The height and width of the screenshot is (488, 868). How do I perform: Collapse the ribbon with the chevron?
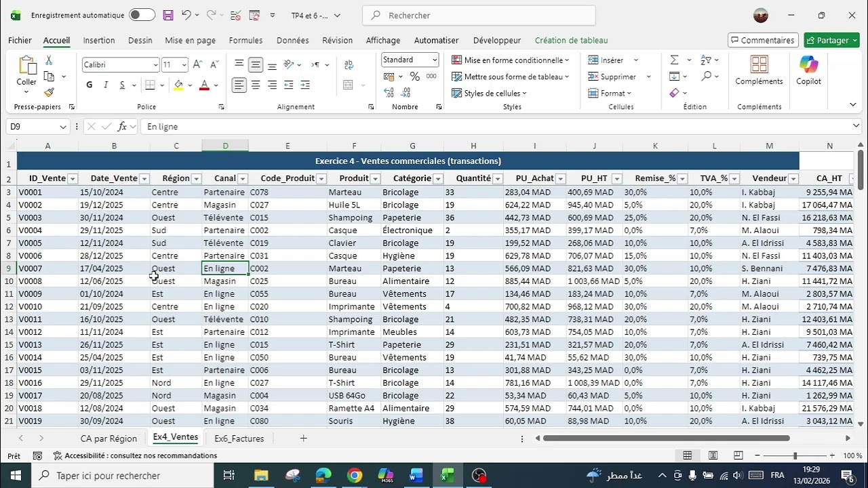pos(852,104)
